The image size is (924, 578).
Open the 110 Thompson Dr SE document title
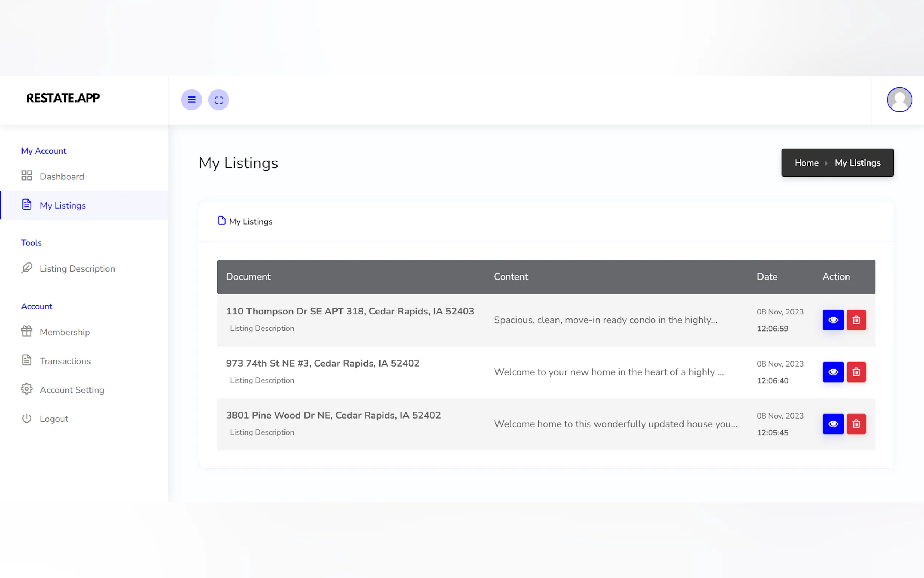click(350, 311)
